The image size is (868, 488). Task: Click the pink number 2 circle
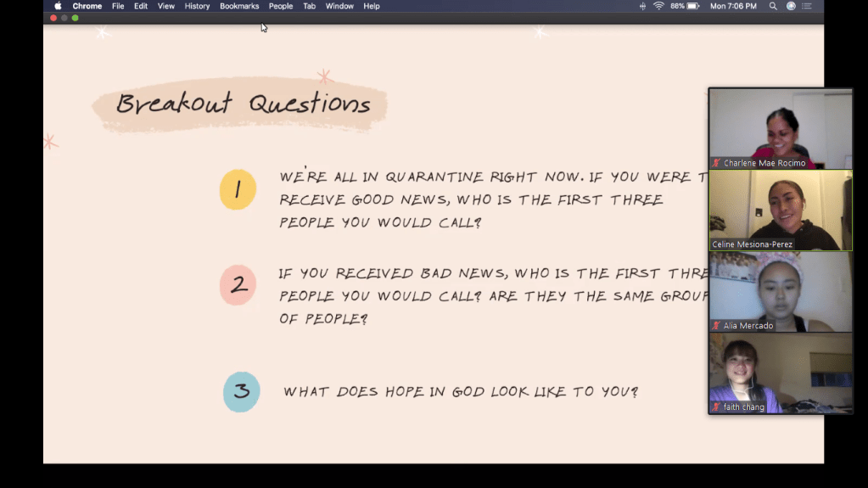click(x=238, y=285)
